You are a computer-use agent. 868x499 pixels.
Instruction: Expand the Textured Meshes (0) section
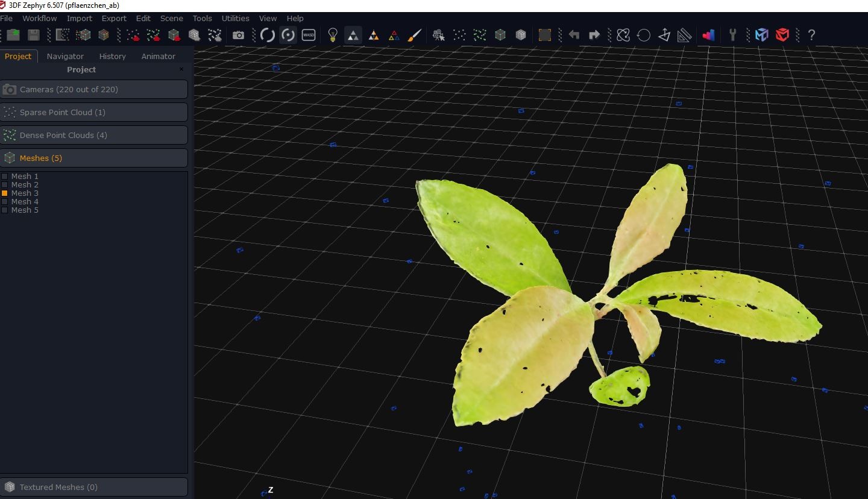pyautogui.click(x=94, y=487)
